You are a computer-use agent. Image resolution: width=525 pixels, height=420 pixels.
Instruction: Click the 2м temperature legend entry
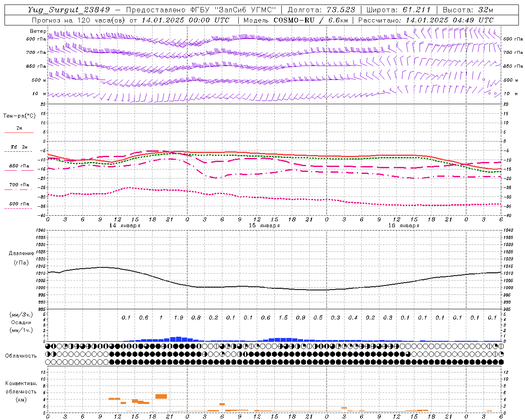coord(19,128)
